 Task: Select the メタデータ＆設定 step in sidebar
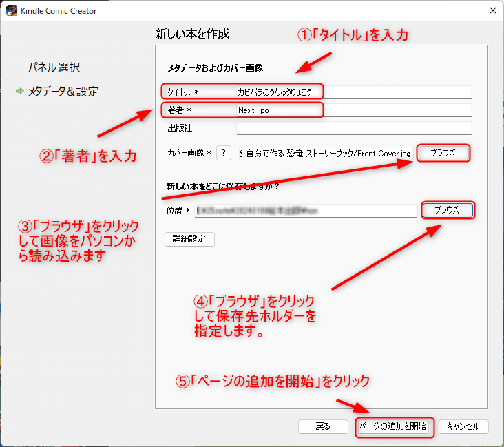coord(63,92)
